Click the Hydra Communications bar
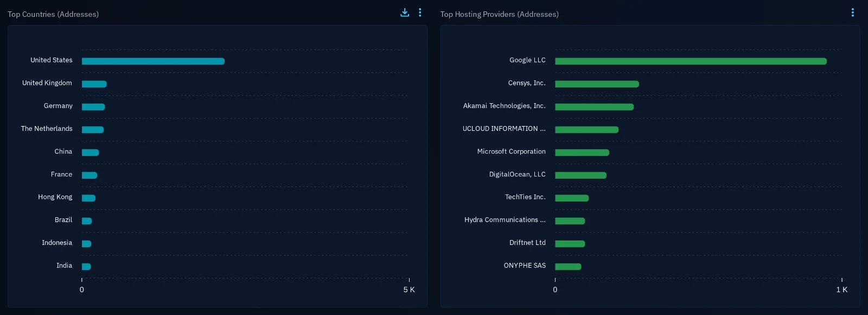 [570, 221]
